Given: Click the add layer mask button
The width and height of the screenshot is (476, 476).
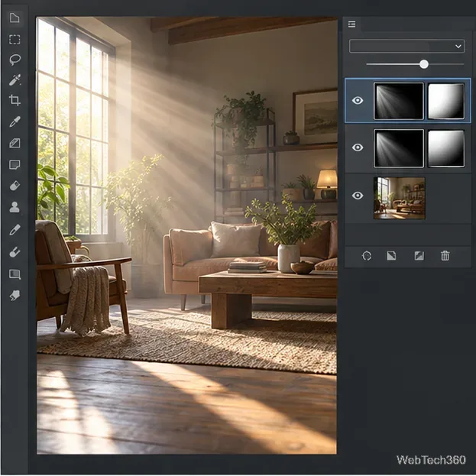Looking at the screenshot, I should (391, 256).
